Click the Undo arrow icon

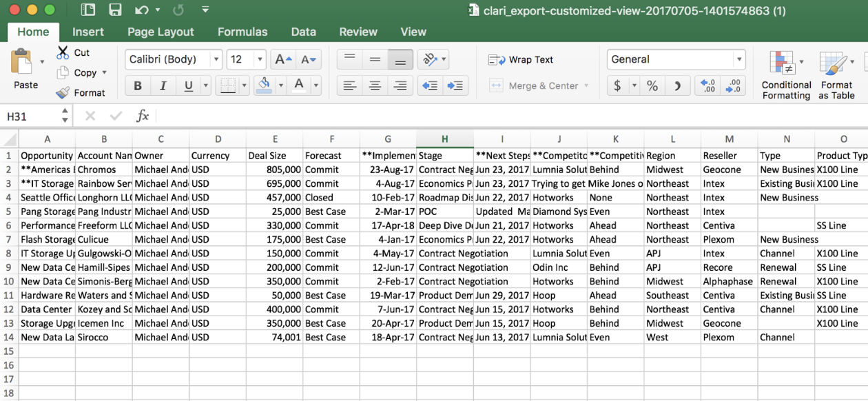click(141, 10)
